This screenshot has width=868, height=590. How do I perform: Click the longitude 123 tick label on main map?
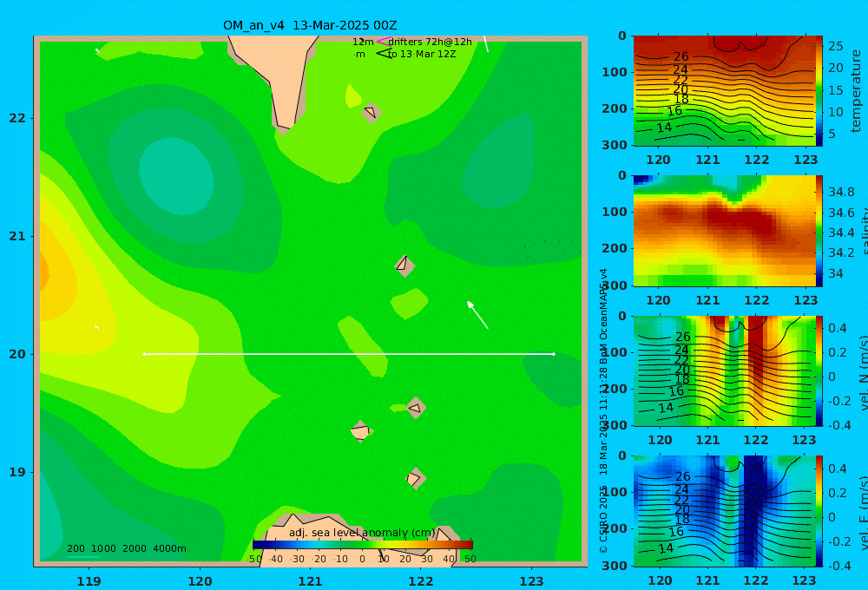pos(532,581)
